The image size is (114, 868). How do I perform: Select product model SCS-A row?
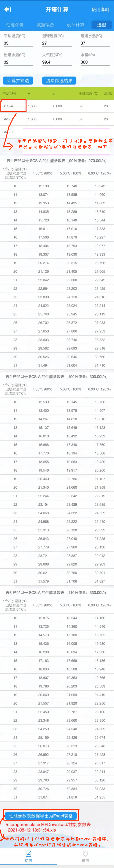click(x=57, y=106)
